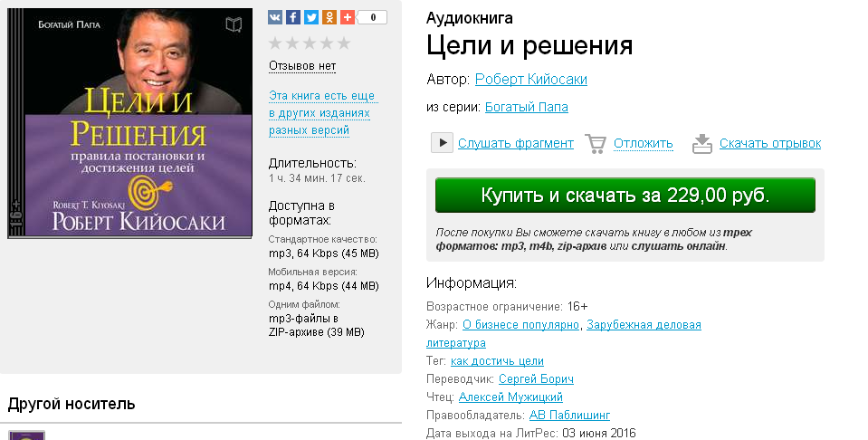Open the 'Отзывов нет' reviews link
Image resolution: width=868 pixels, height=440 pixels.
coord(302,66)
